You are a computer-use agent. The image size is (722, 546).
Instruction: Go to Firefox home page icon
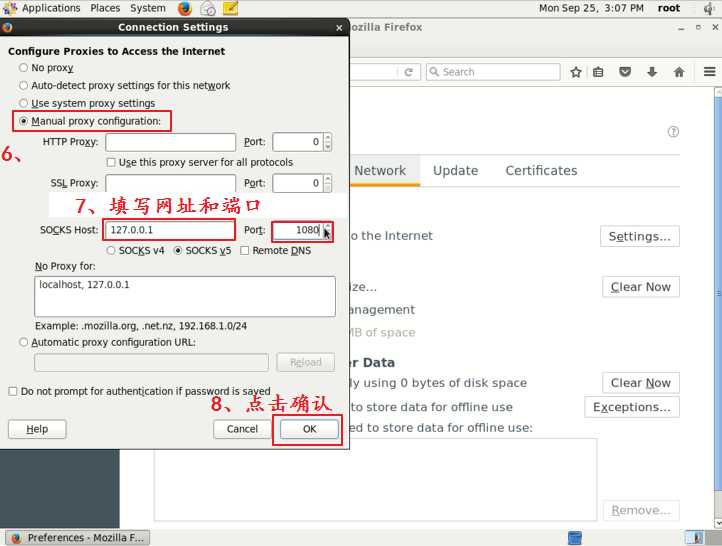tap(679, 72)
